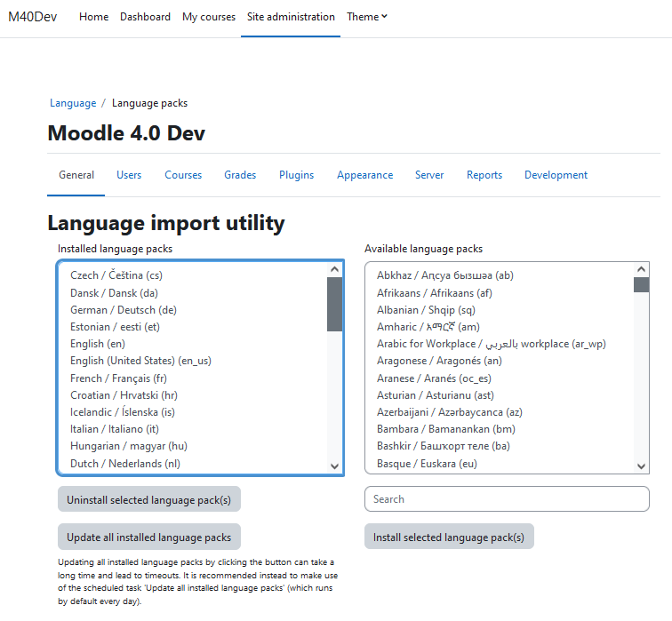Click Uninstall selected language pack(s) button
This screenshot has height=621, width=672.
pyautogui.click(x=149, y=499)
